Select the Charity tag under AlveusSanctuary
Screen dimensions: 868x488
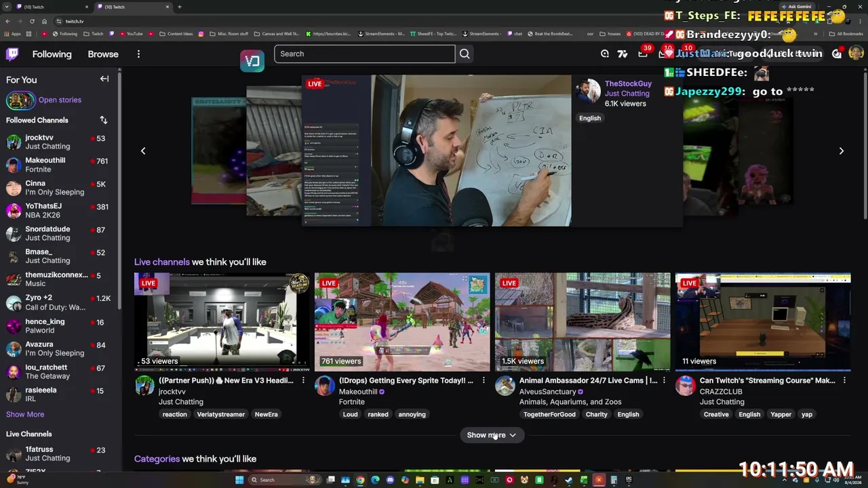[596, 414]
